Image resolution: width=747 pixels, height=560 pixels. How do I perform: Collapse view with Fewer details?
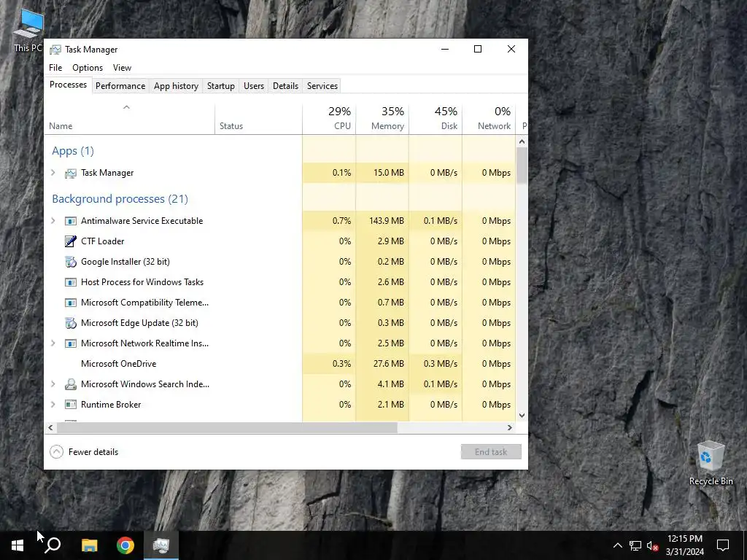84,452
